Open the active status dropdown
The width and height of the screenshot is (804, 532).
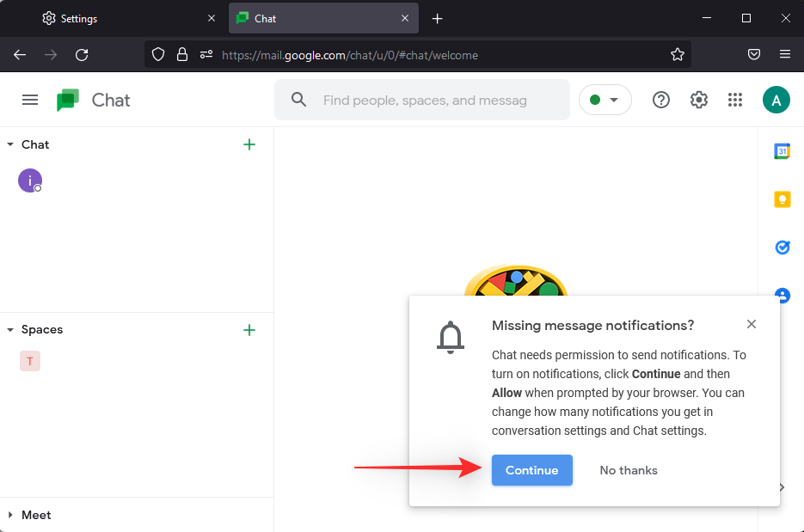605,100
